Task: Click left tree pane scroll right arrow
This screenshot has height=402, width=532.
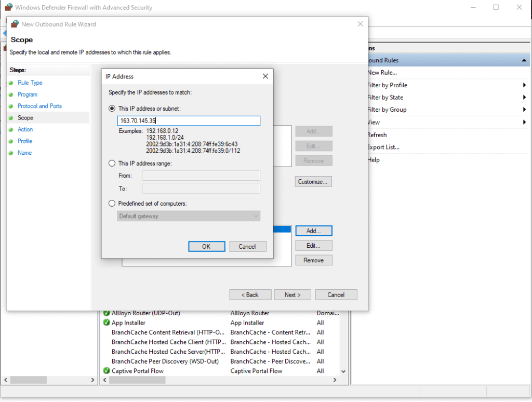Action: tap(92, 380)
